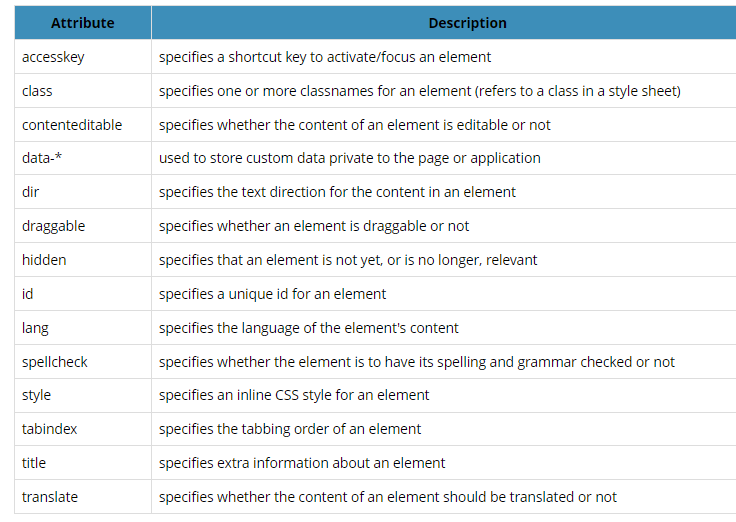The image size is (736, 522).
Task: Click the spellcheck attribute name
Action: (x=55, y=362)
